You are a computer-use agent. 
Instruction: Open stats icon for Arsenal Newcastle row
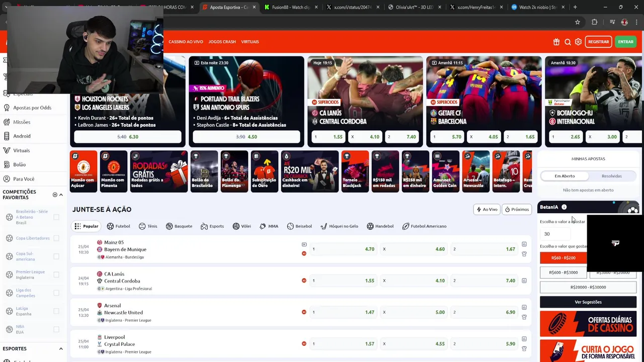(x=524, y=307)
